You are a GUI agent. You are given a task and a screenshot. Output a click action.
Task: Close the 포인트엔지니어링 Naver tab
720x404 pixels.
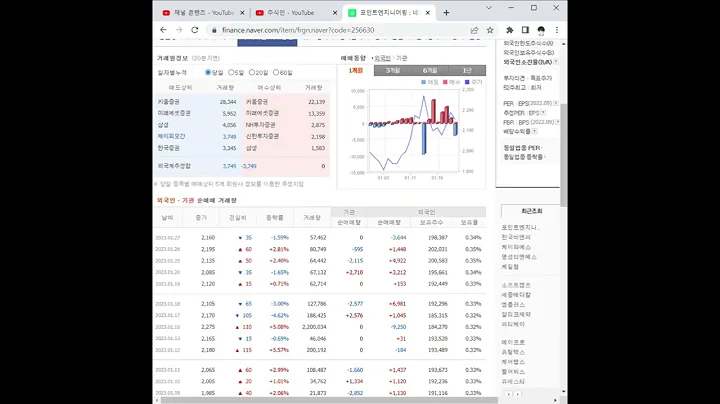[428, 13]
